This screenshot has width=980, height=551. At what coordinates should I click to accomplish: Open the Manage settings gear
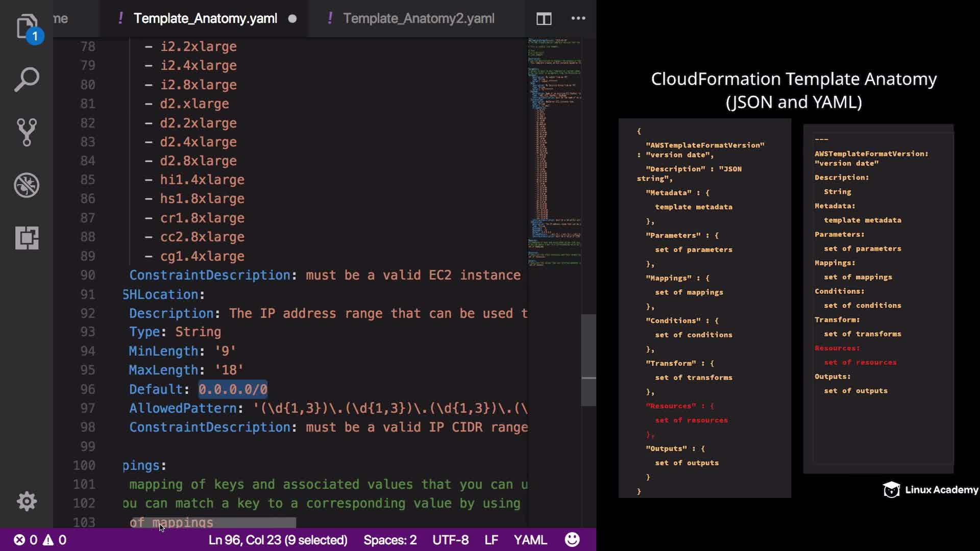[x=27, y=501]
